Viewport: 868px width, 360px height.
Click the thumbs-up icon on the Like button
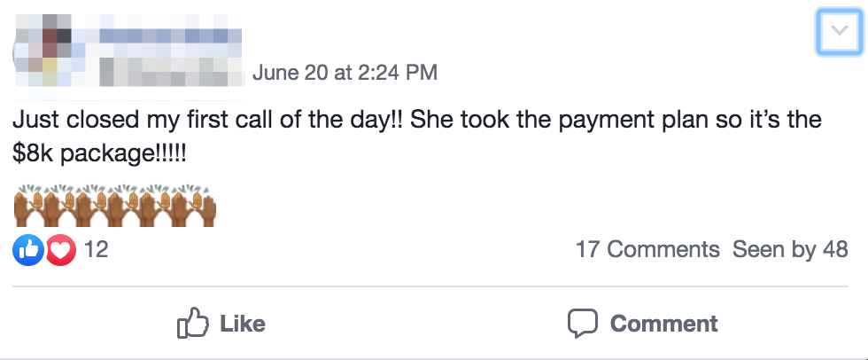click(x=192, y=324)
